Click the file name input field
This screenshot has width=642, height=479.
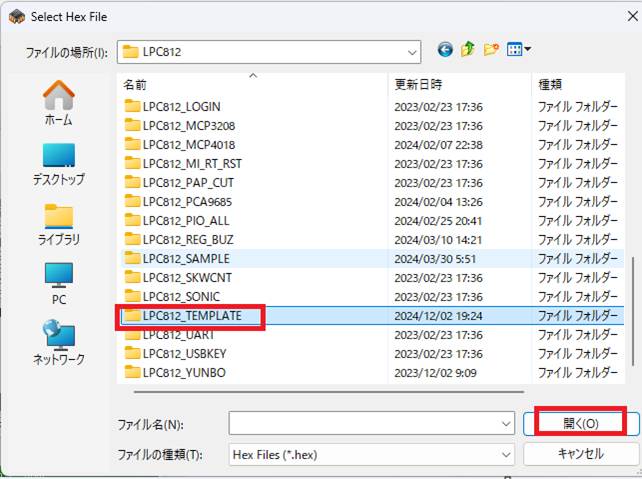pos(364,424)
